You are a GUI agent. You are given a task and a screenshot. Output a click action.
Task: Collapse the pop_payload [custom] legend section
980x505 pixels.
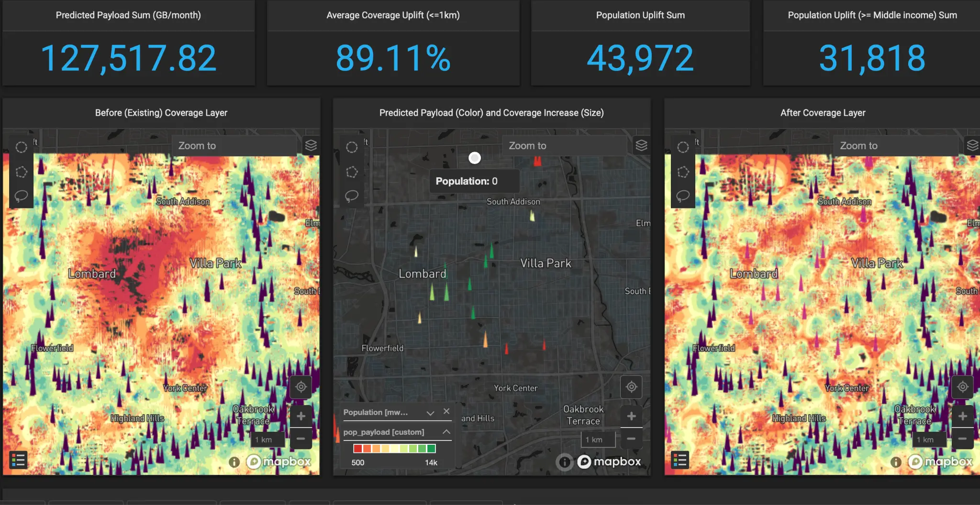pyautogui.click(x=446, y=432)
